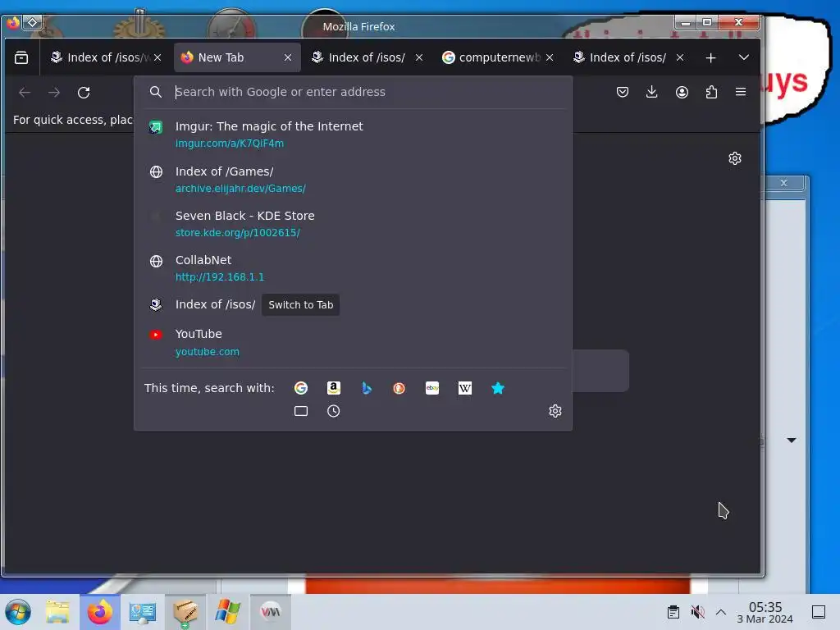Search this time with Google
840x630 pixels.
click(301, 388)
